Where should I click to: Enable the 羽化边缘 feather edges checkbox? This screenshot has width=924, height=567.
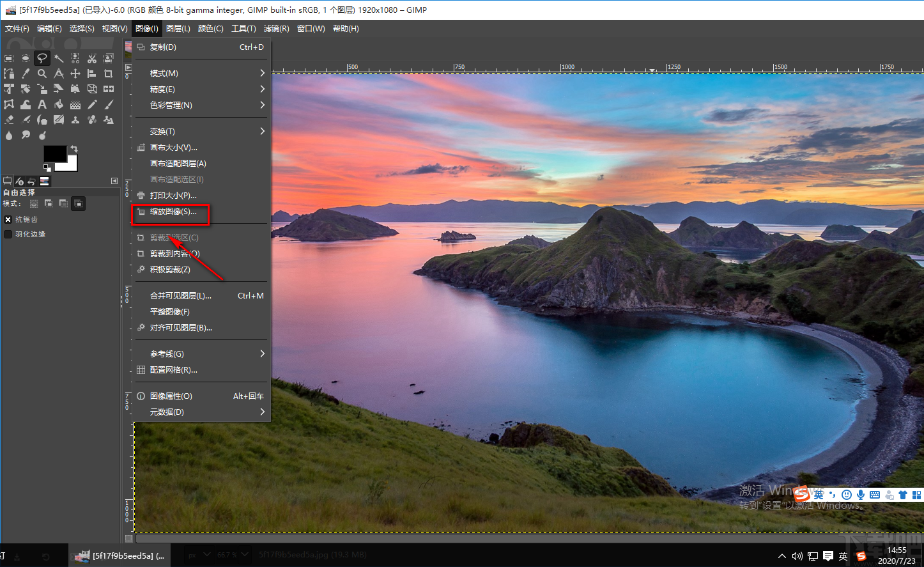pos(8,234)
